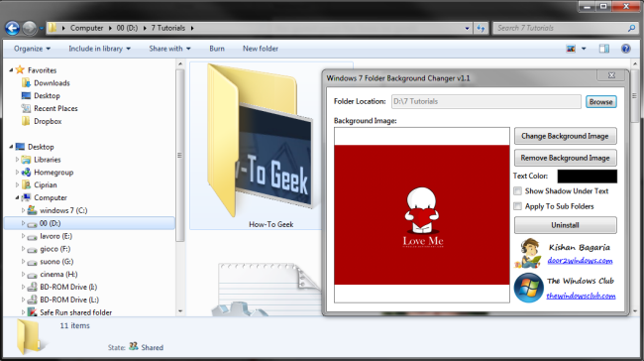Toggle the preview pane icon
Screen dimensions: 644x361
[603, 49]
